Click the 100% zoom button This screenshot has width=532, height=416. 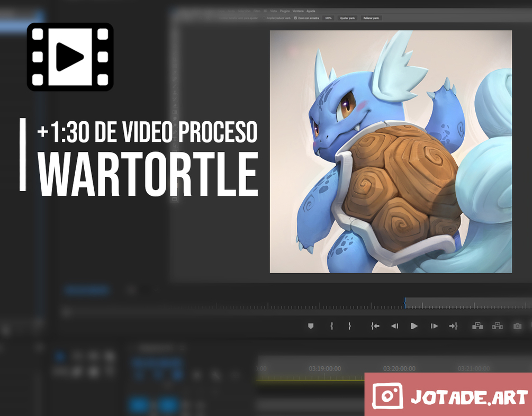(328, 18)
